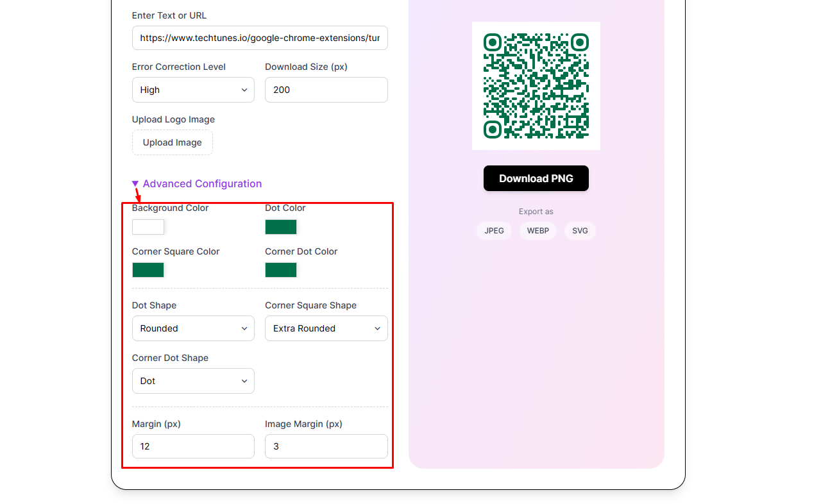The height and width of the screenshot is (504, 821).
Task: Open the Corner Dot Color swatch
Action: tap(281, 270)
